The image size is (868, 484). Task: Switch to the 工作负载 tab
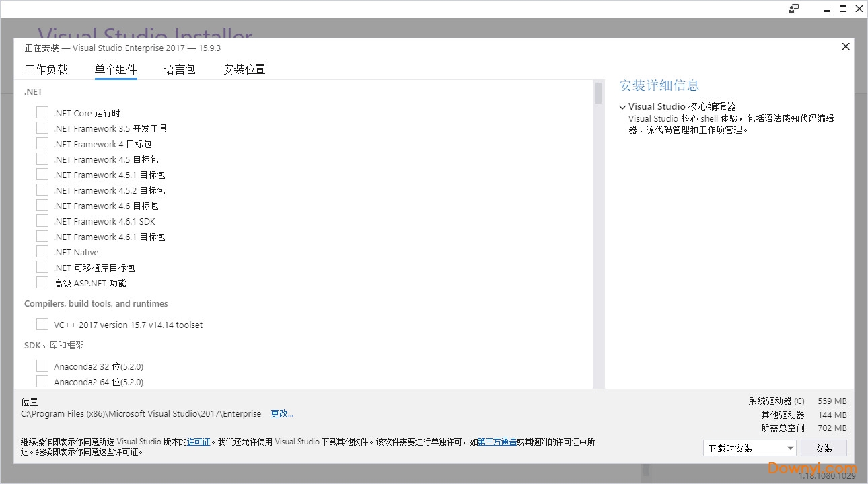[x=46, y=69]
